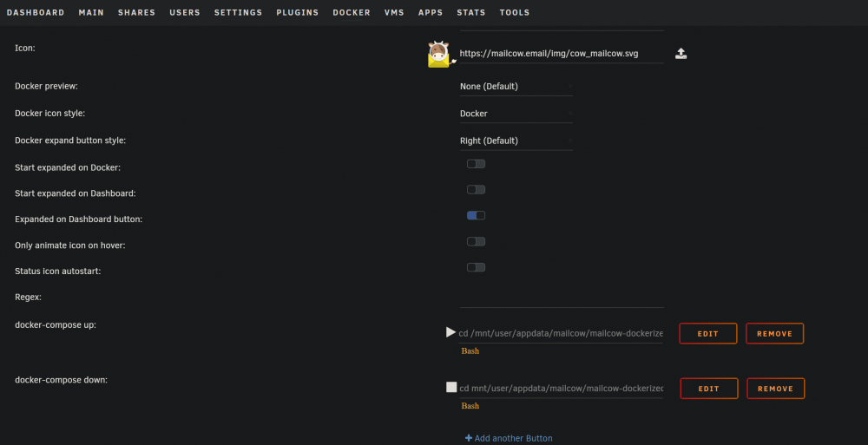
Task: Open the Tools menu
Action: (514, 12)
